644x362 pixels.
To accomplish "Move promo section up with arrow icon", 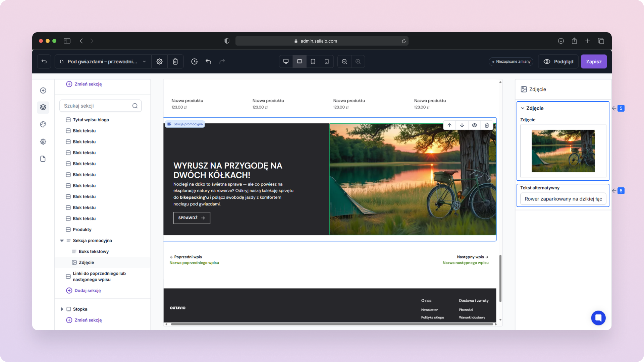I will pyautogui.click(x=449, y=125).
